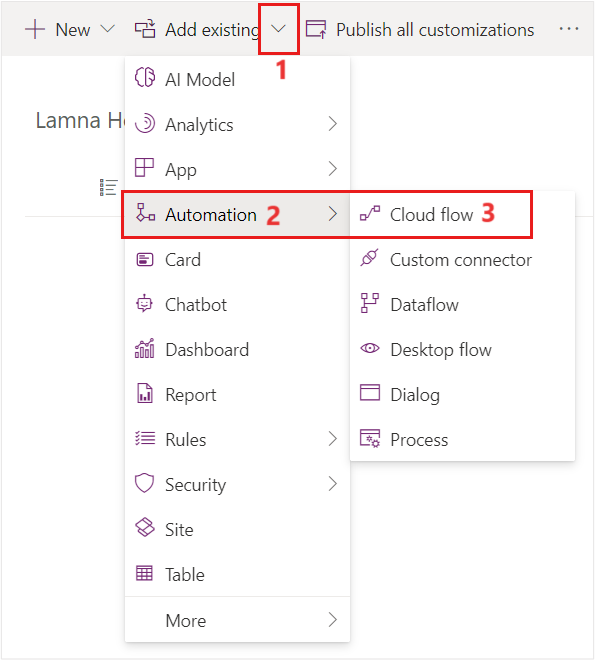The image size is (595, 660).
Task: Click the Add existing button label
Action: [212, 30]
